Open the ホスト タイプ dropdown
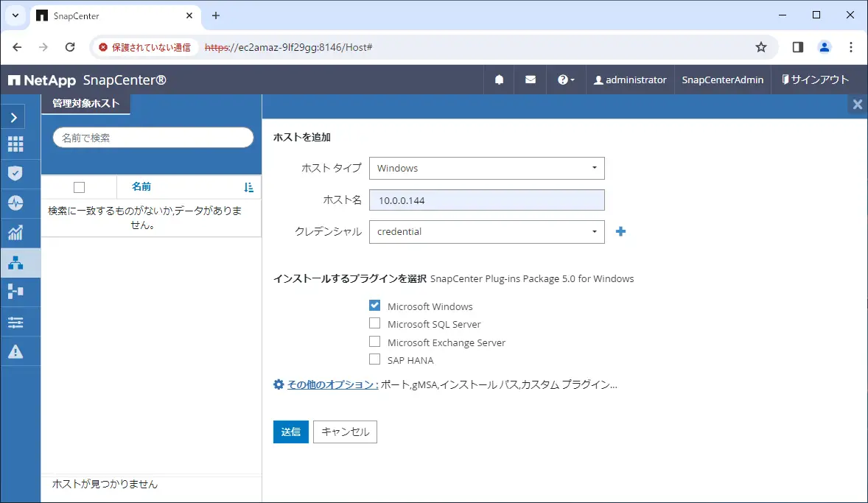This screenshot has width=868, height=503. click(x=486, y=168)
